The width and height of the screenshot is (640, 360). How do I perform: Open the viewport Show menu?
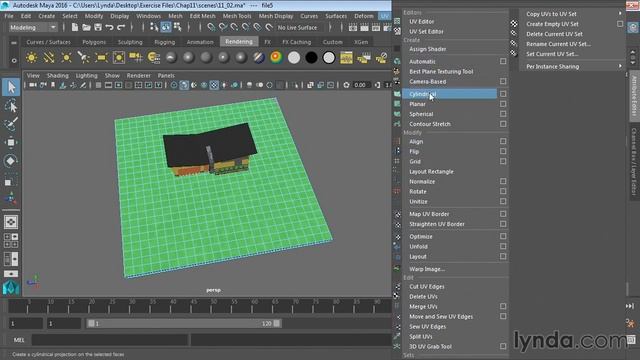point(112,76)
